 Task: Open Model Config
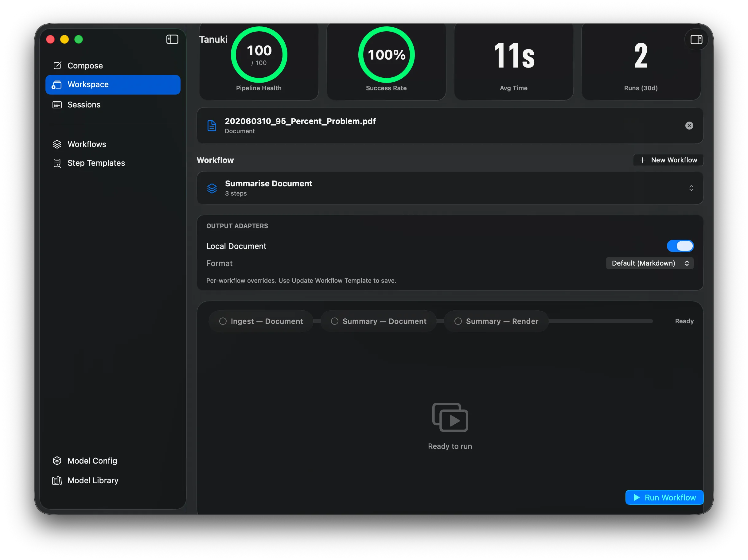[113, 461]
